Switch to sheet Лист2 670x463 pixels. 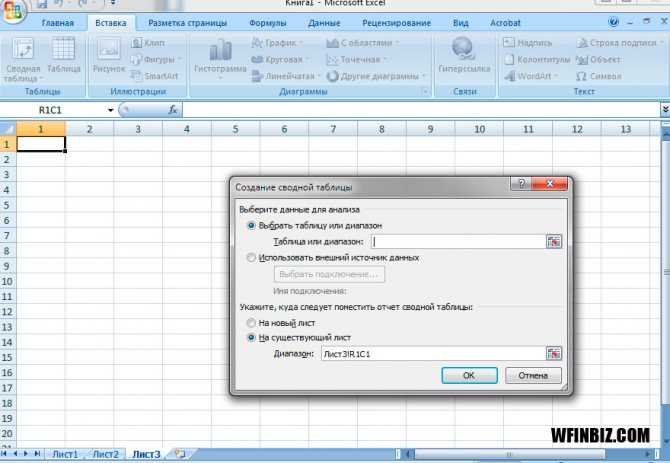point(105,454)
